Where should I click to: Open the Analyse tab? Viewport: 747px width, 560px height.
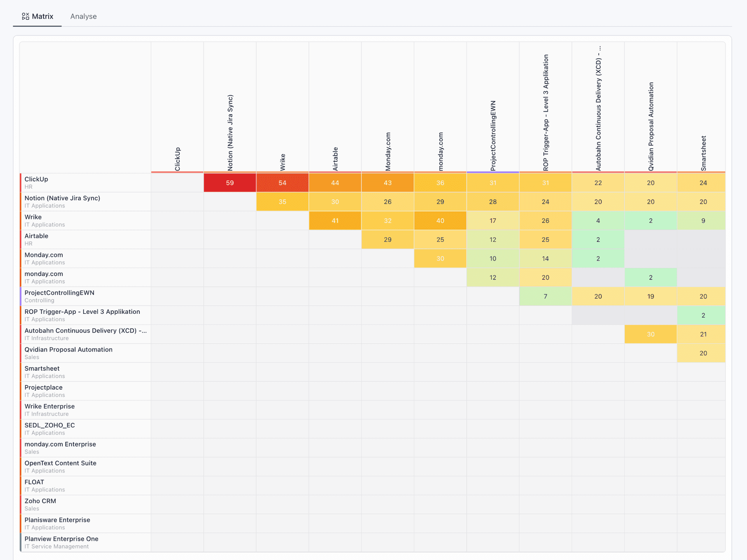click(83, 16)
